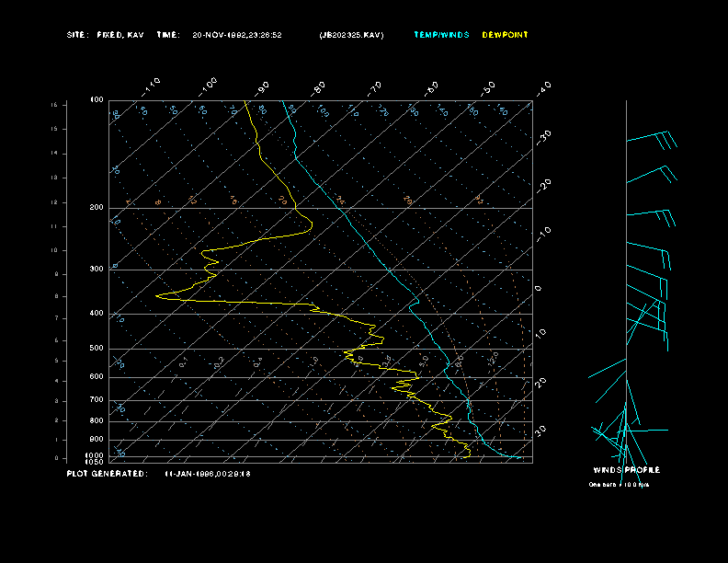
Task: Click the -90 temperature axis label
Action: point(264,87)
